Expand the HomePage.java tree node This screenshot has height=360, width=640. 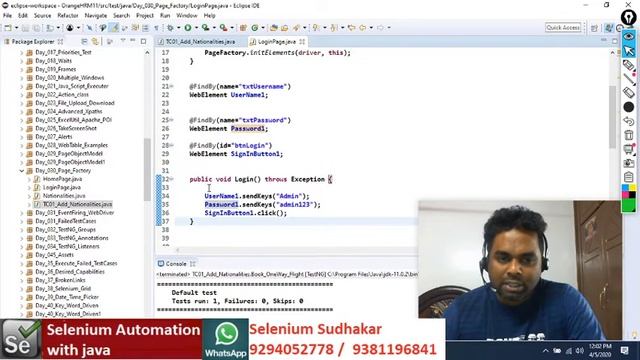[29, 179]
